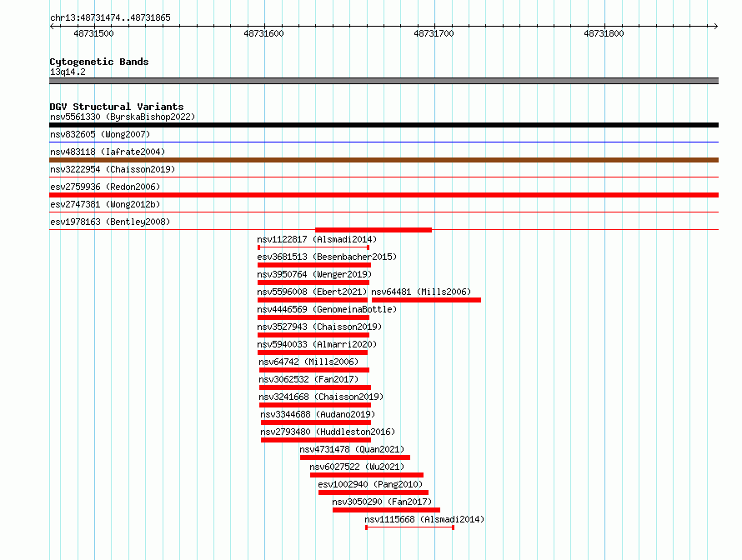Open nsv832605 (Wong2007) variant label
The height and width of the screenshot is (560, 742).
(100, 134)
